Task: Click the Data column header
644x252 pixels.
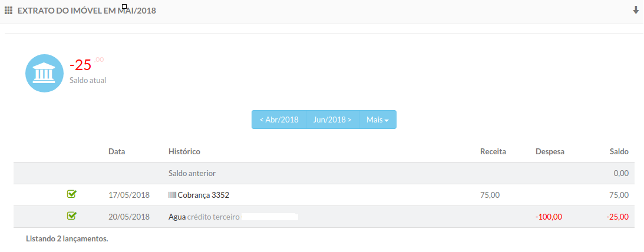Action: (117, 152)
